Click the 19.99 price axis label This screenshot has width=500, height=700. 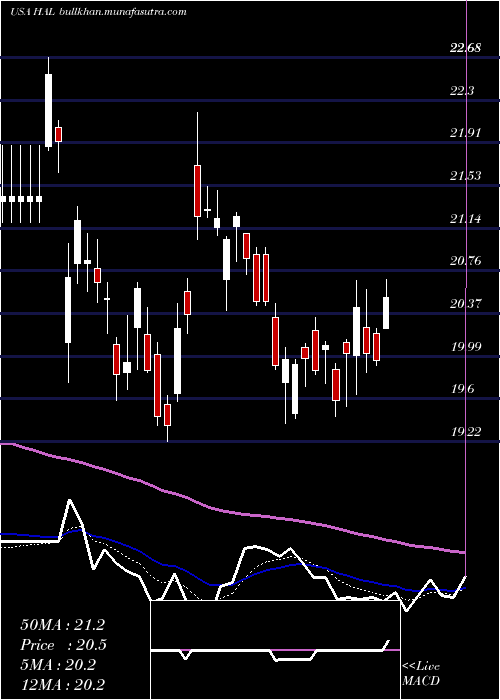[x=466, y=347]
